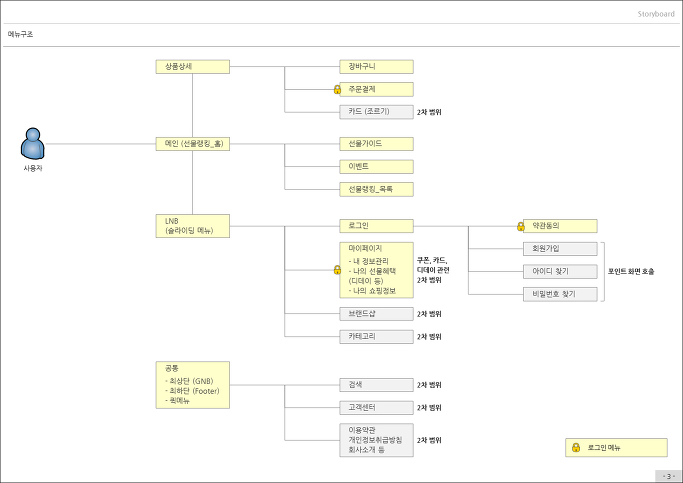Click the 공통 common menu box
The width and height of the screenshot is (683, 483).
[193, 385]
